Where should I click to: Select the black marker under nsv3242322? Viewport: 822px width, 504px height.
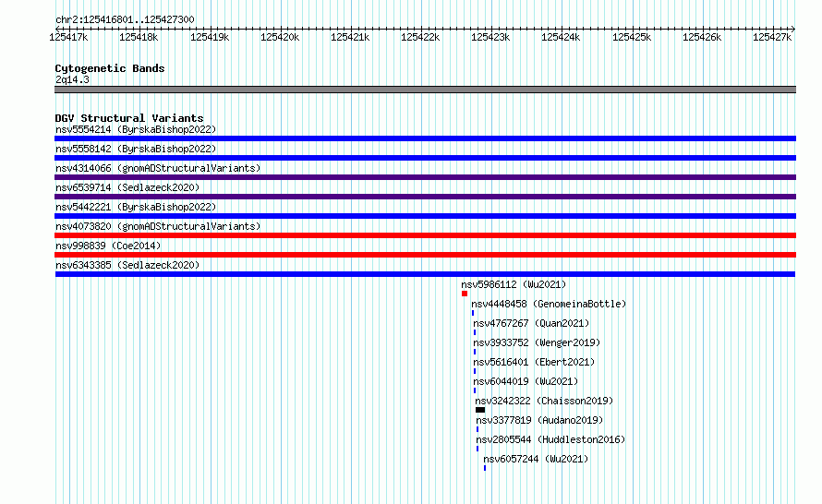click(480, 410)
